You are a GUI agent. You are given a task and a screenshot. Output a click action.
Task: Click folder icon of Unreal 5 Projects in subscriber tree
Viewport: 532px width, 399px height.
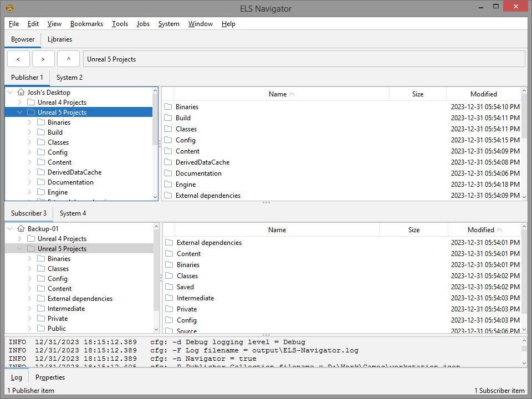click(31, 249)
